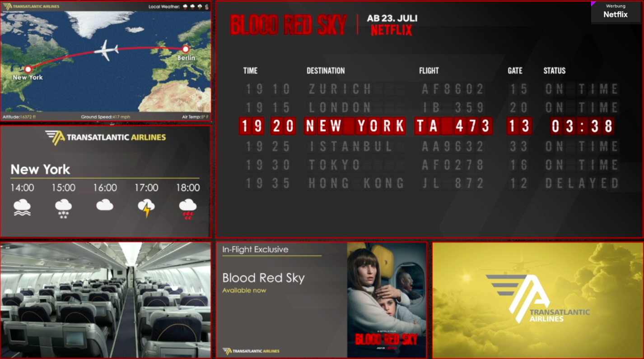Select the lightning icon next to Local Weather label
The height and width of the screenshot is (359, 644).
pos(200,7)
